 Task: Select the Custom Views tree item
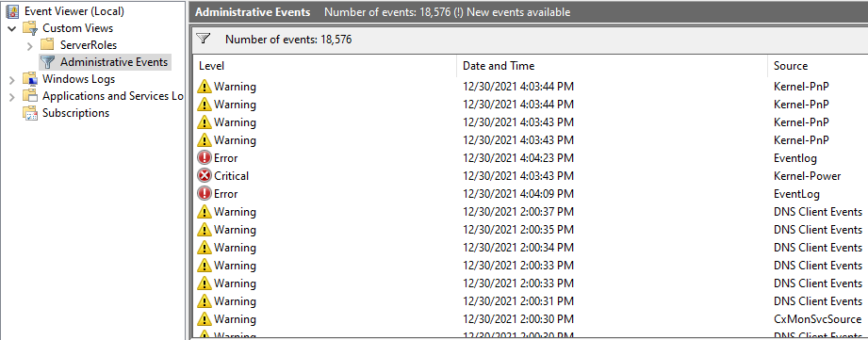click(x=77, y=28)
